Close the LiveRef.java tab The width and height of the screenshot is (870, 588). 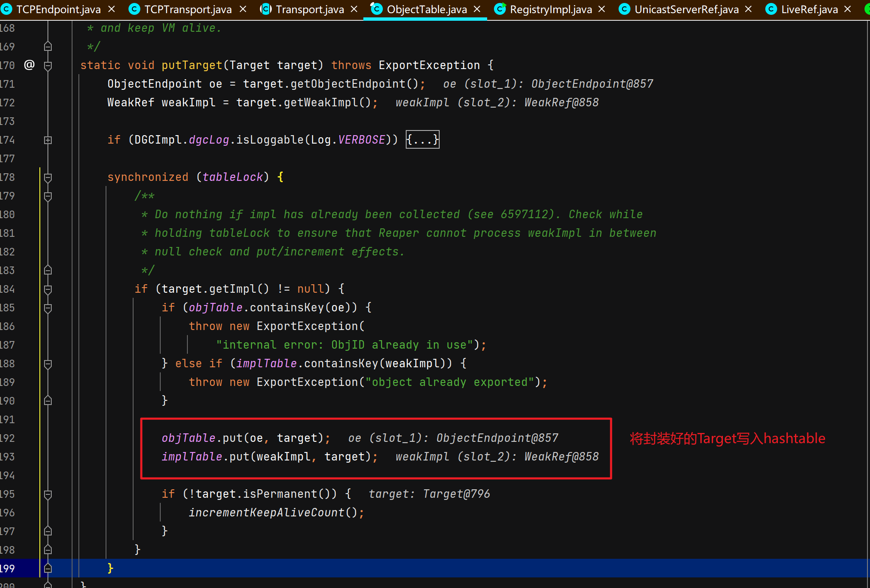pyautogui.click(x=848, y=9)
